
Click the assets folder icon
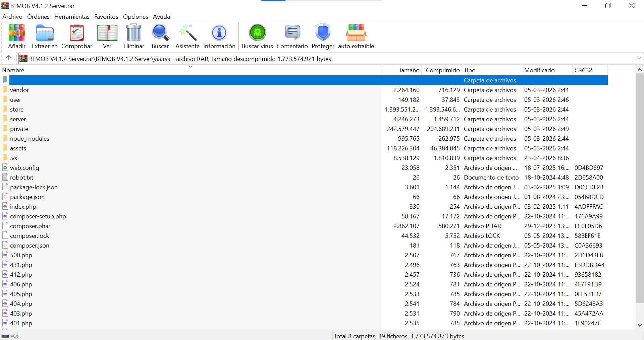pos(5,148)
